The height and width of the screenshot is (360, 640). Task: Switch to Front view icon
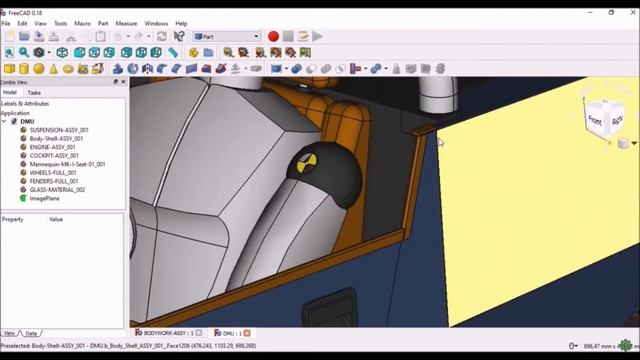click(80, 53)
